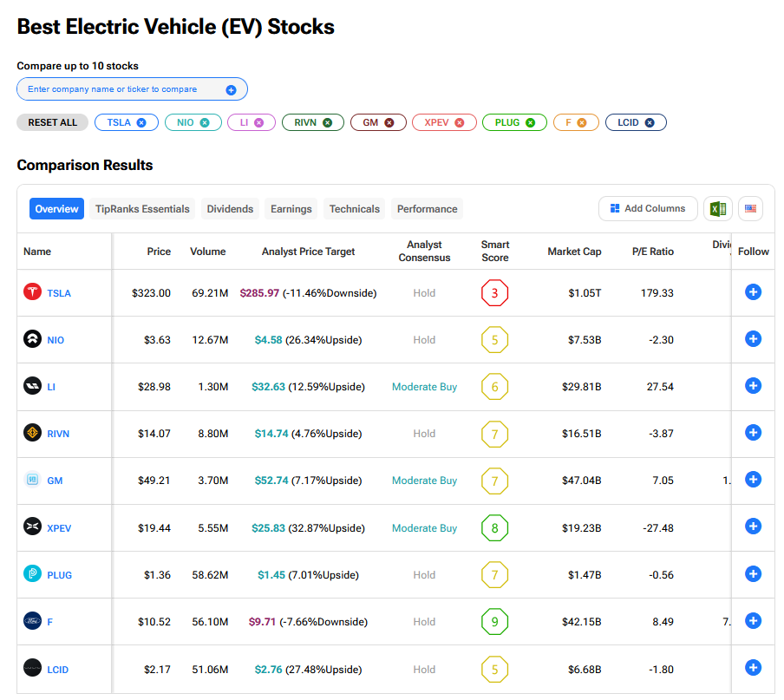
Task: Click RESET ALL button
Action: point(53,122)
